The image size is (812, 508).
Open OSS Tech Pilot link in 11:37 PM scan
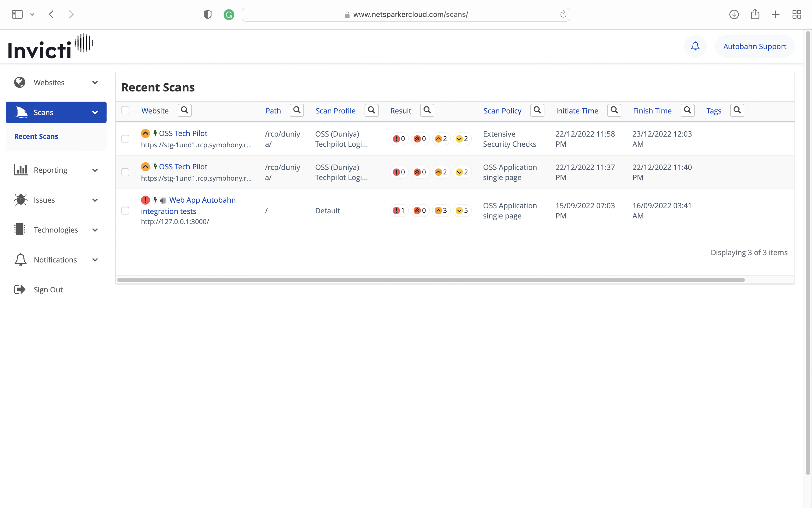183,167
